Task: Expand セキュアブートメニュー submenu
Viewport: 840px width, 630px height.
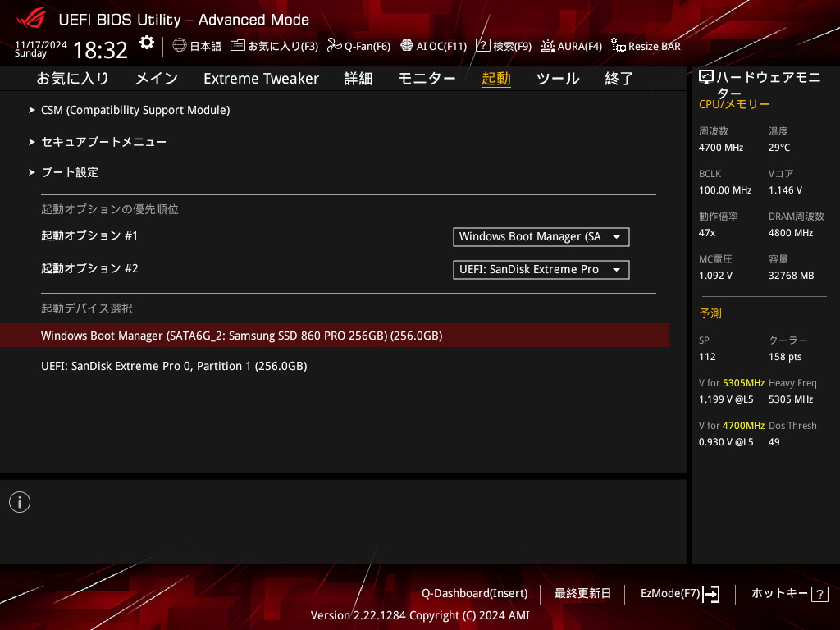Action: [103, 142]
